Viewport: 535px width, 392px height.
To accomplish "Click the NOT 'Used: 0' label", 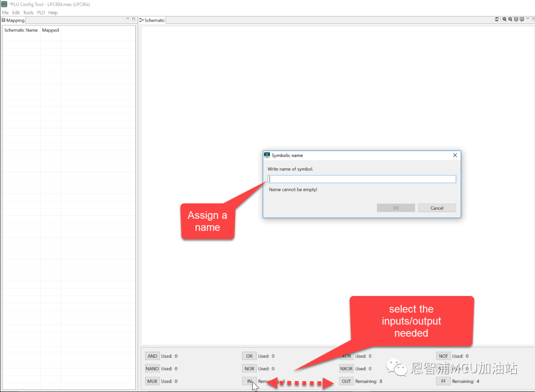I will pos(460,356).
